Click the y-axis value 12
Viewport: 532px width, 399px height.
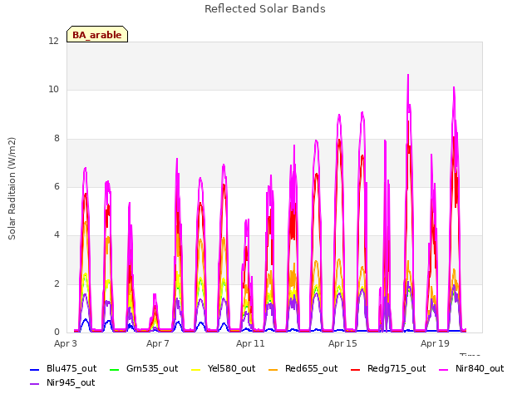[53, 41]
